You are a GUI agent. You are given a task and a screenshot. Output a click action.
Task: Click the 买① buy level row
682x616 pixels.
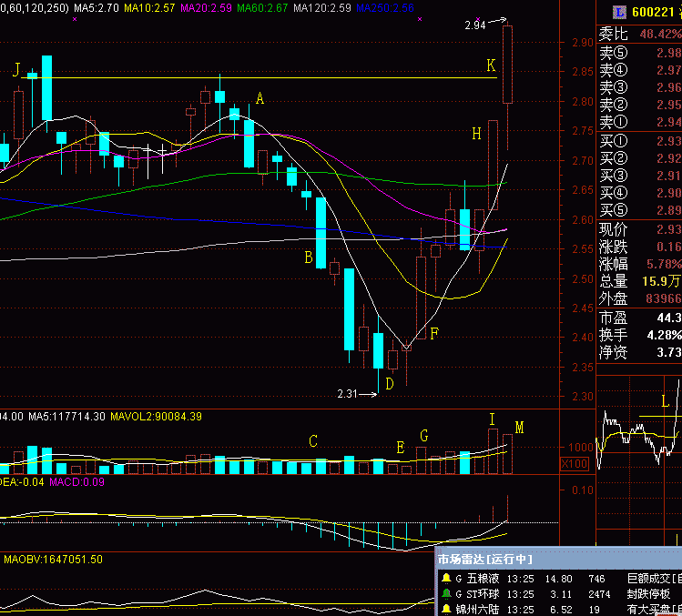[639, 141]
